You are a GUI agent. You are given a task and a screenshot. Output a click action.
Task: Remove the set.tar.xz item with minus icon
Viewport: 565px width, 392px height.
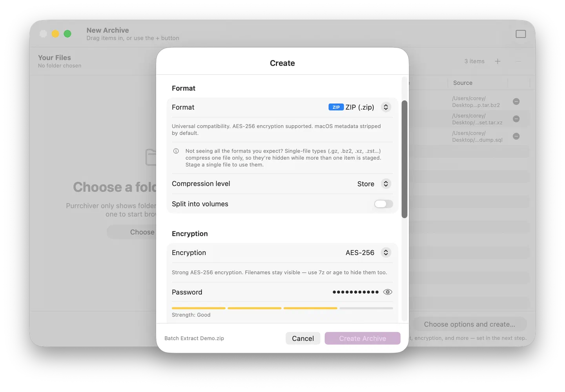(516, 119)
